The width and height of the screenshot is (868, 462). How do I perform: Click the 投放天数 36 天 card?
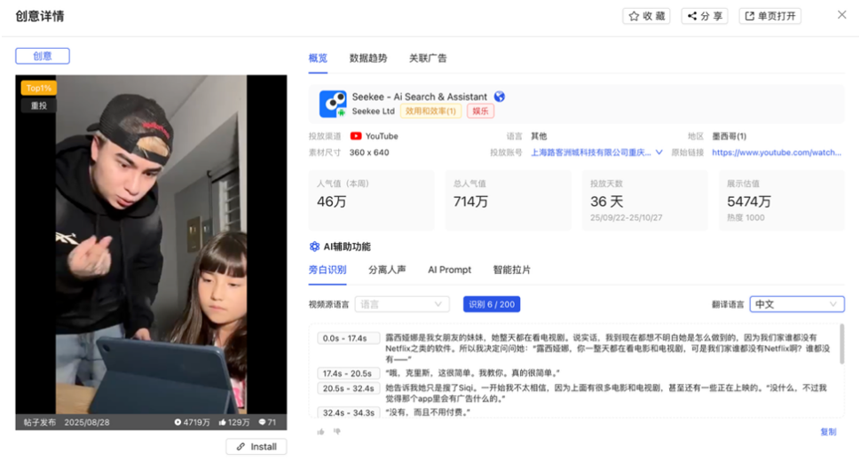(x=645, y=200)
